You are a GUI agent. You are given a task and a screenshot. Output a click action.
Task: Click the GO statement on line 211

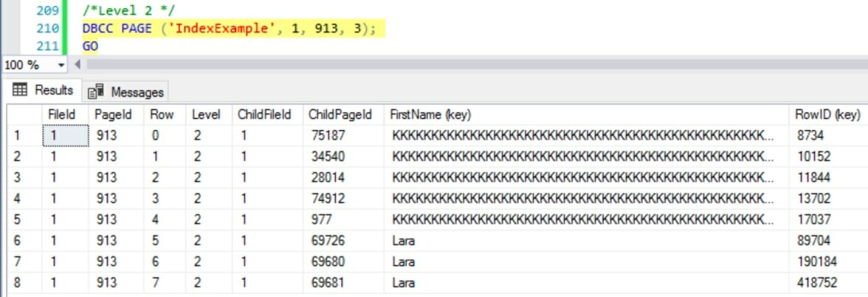tap(90, 46)
